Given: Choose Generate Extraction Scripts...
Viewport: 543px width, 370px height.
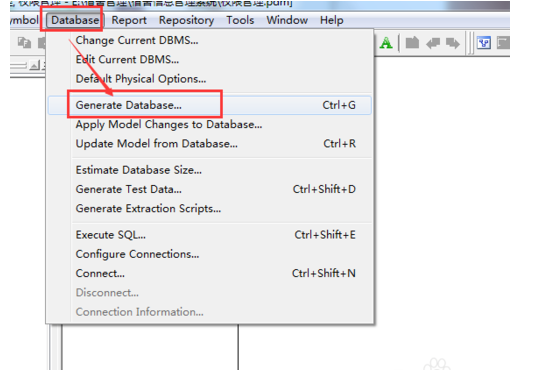Looking at the screenshot, I should (x=210, y=209).
